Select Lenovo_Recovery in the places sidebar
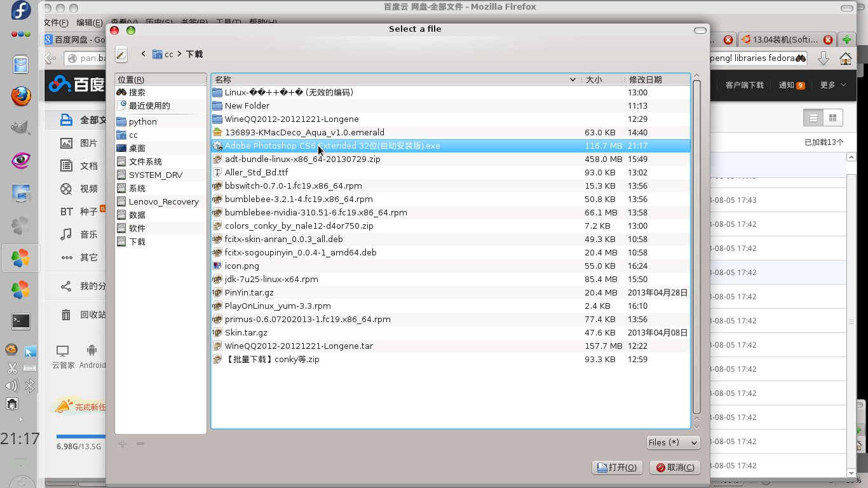The width and height of the screenshot is (868, 488). coord(161,201)
